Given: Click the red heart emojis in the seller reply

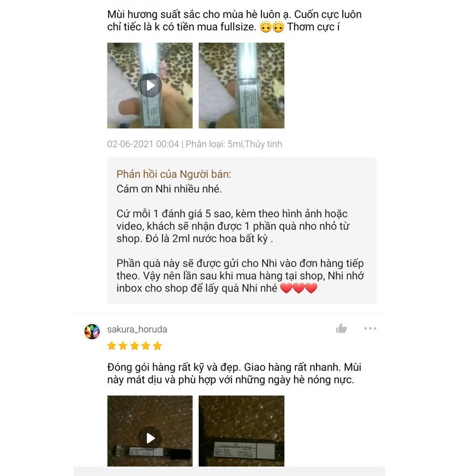Looking at the screenshot, I should (x=298, y=288).
